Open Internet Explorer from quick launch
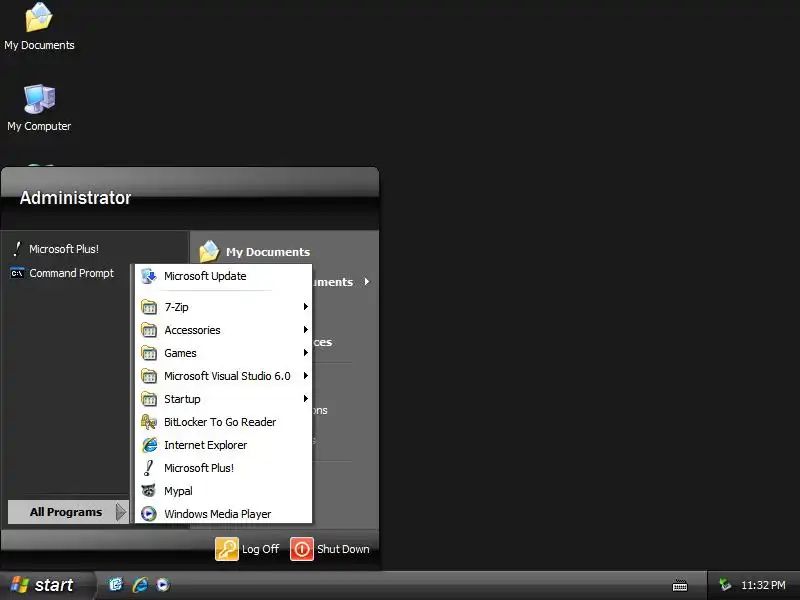 click(x=140, y=584)
